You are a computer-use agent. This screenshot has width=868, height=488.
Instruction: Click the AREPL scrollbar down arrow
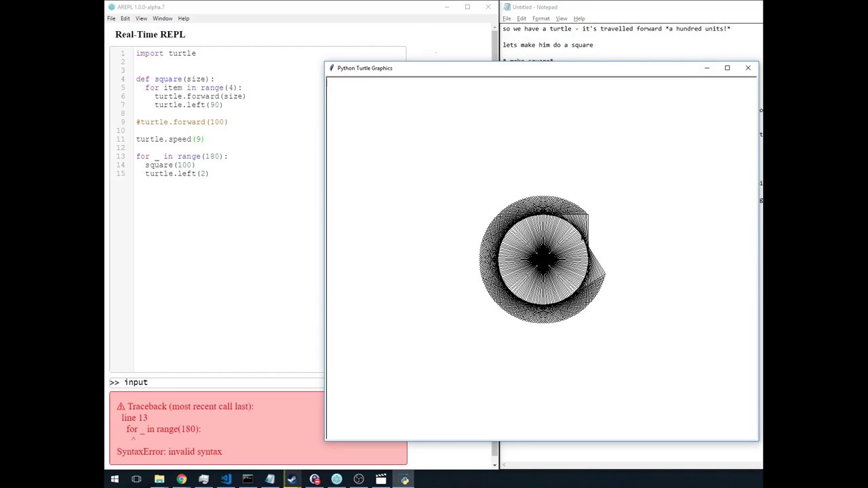495,465
